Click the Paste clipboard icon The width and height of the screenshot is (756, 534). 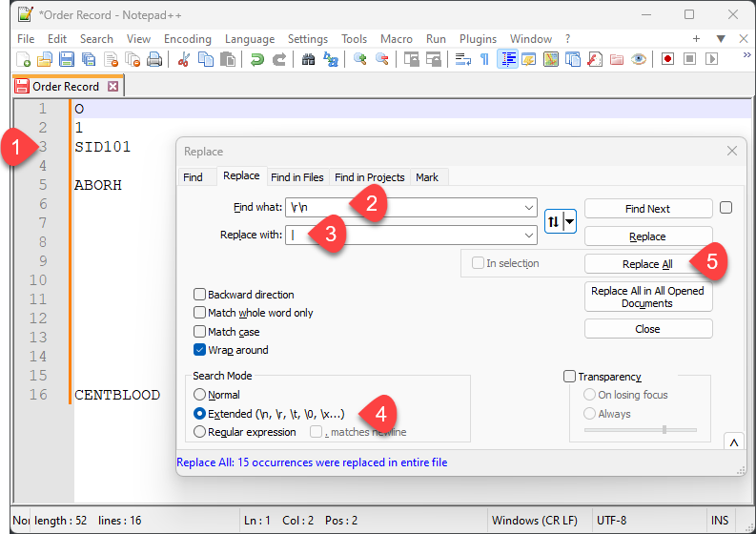coord(228,59)
